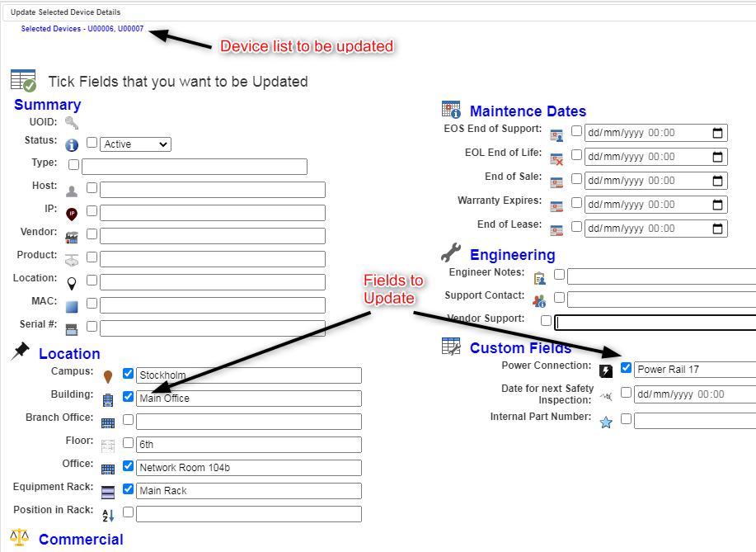Image resolution: width=756 pixels, height=552 pixels.
Task: Click the Vendor Support text field
Action: pos(655,323)
